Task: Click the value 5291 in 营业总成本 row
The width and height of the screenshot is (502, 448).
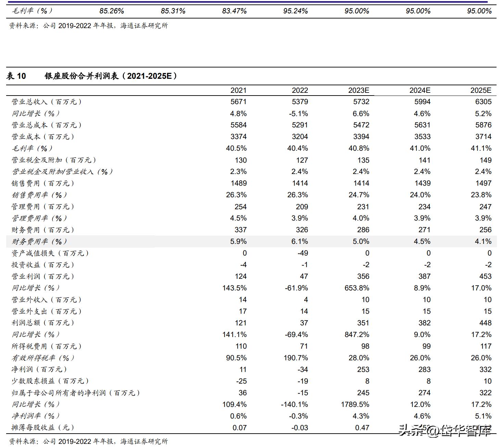Action: point(300,125)
